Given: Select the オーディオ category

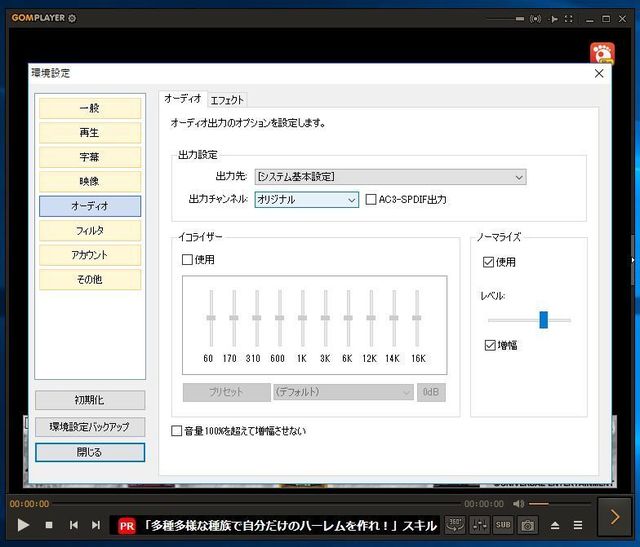Looking at the screenshot, I should [x=90, y=206].
